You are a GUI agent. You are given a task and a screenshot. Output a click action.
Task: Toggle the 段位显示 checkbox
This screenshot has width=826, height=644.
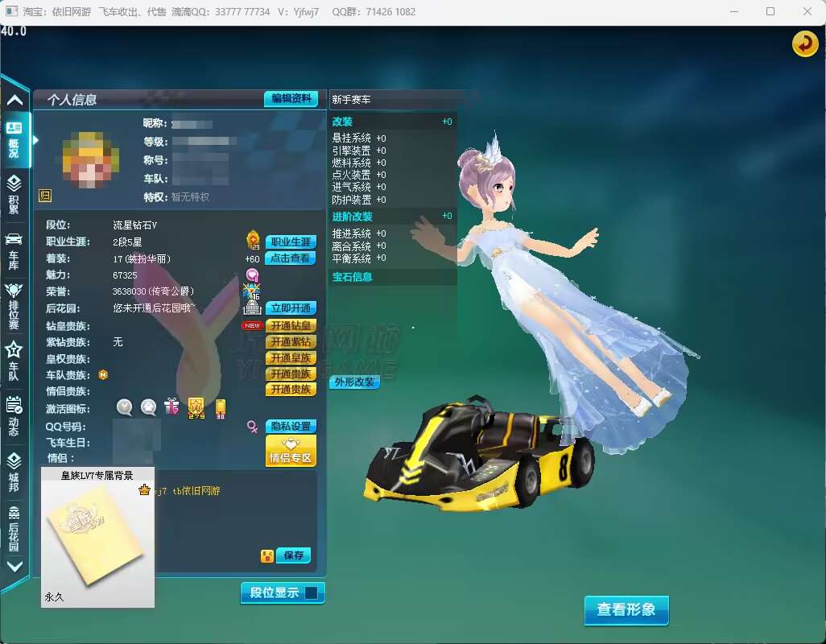tap(312, 593)
